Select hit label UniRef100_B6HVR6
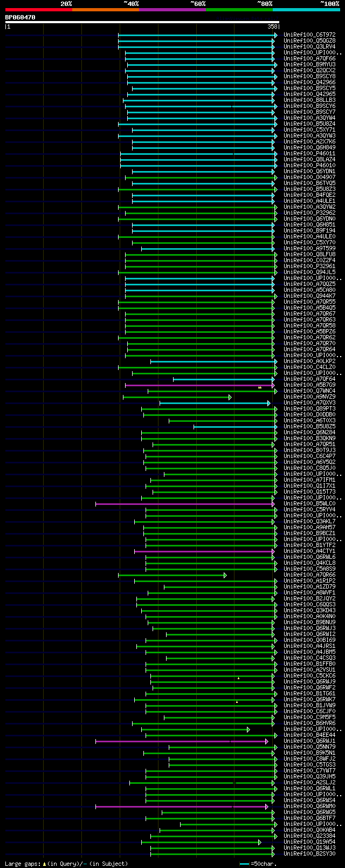The height and width of the screenshot is (868, 345). point(309,723)
